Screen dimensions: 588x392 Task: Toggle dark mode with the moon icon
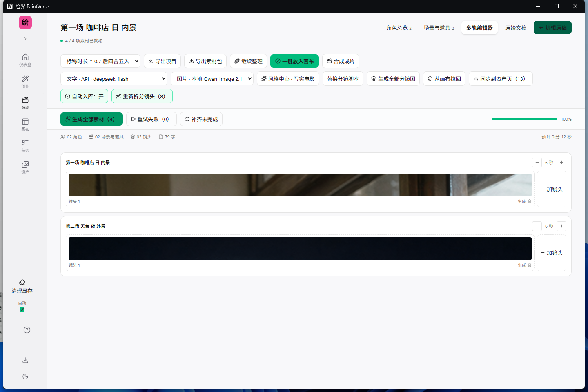[25, 376]
